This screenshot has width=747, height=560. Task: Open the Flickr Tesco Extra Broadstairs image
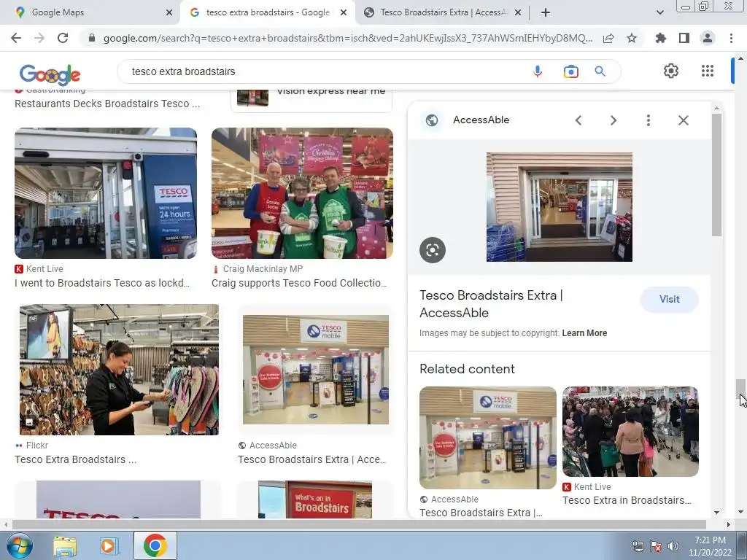pos(119,370)
